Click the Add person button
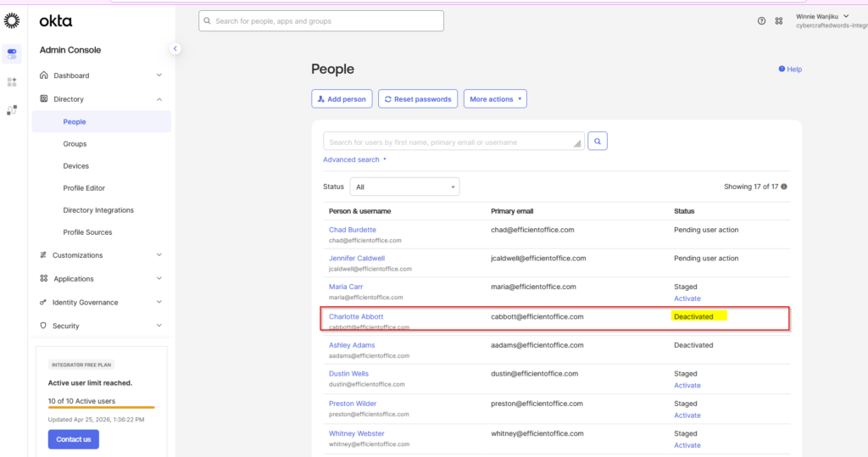Viewport: 868px width, 457px height. click(342, 99)
